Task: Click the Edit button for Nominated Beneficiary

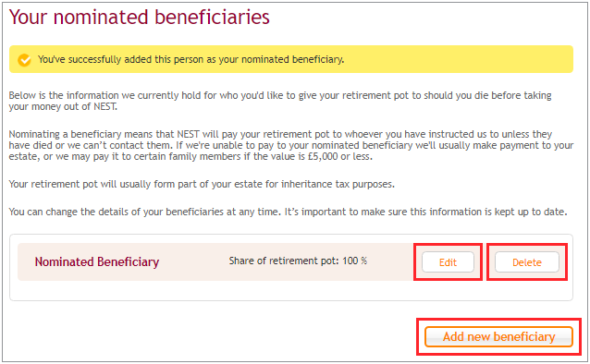Action: pos(448,262)
